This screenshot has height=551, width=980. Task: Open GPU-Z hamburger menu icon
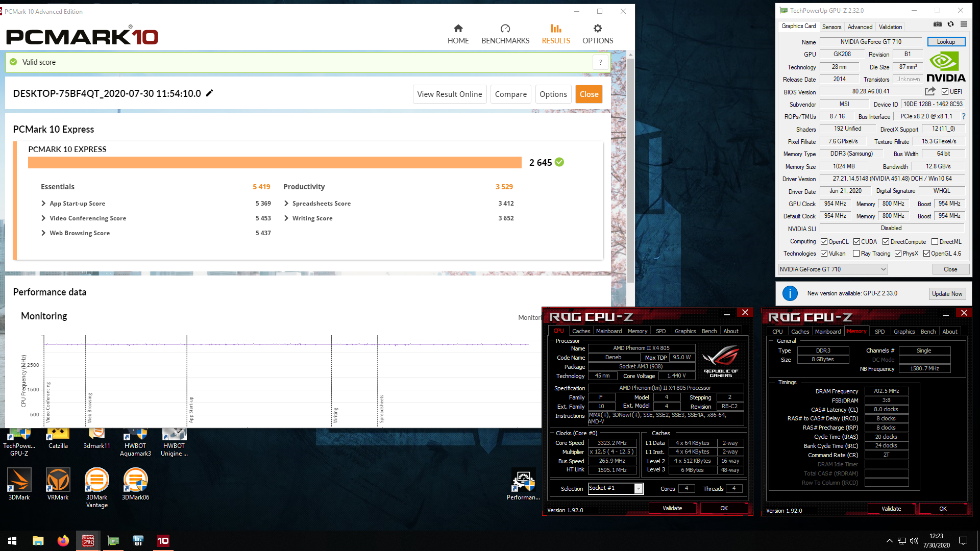[x=964, y=24]
